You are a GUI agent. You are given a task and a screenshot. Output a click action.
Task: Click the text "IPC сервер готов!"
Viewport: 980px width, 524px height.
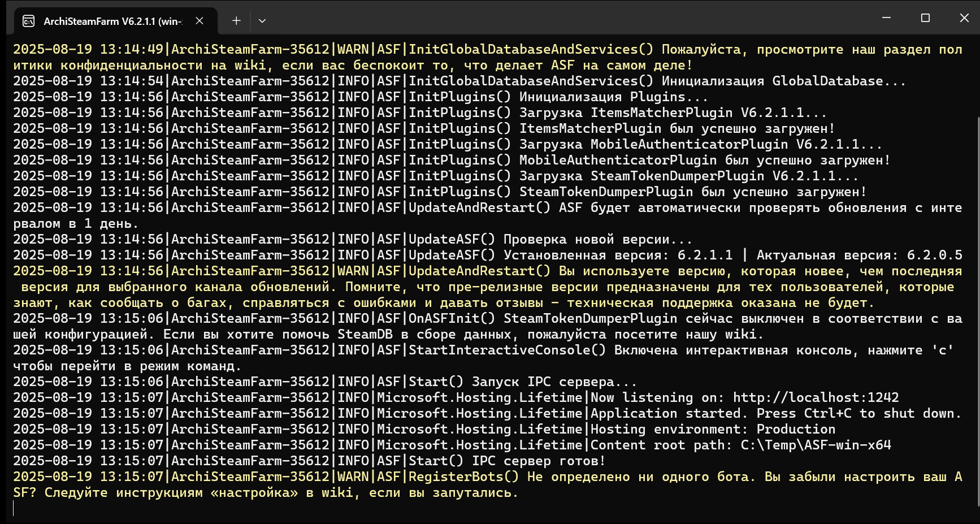pos(539,461)
